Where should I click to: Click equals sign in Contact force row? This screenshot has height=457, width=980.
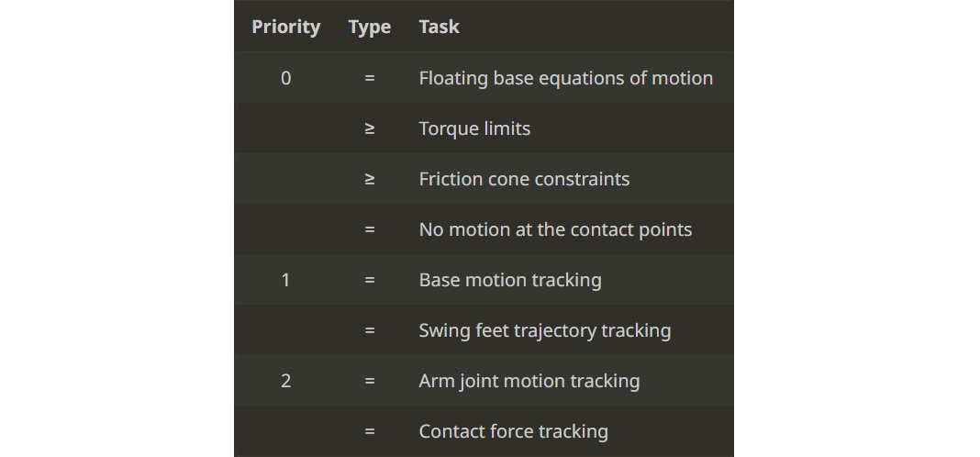[370, 431]
